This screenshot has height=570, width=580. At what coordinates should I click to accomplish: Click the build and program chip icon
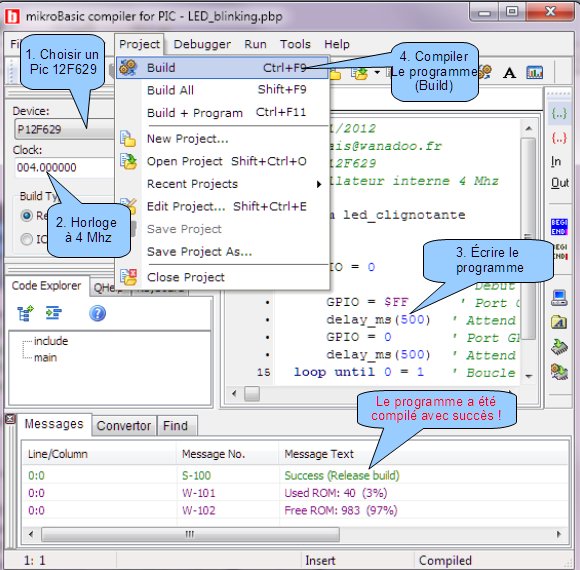pos(559,371)
